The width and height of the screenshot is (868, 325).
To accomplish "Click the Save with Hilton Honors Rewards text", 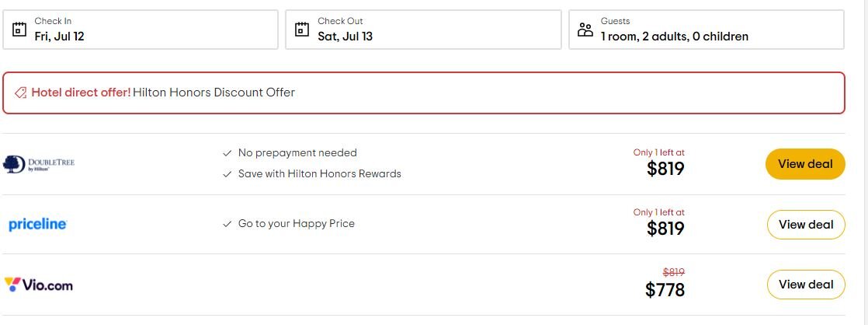I will [x=319, y=174].
